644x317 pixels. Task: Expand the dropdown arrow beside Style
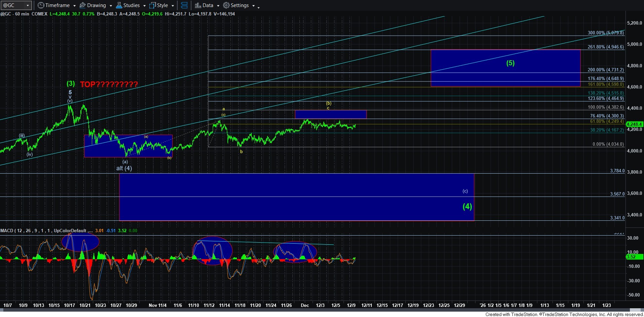[x=173, y=6]
